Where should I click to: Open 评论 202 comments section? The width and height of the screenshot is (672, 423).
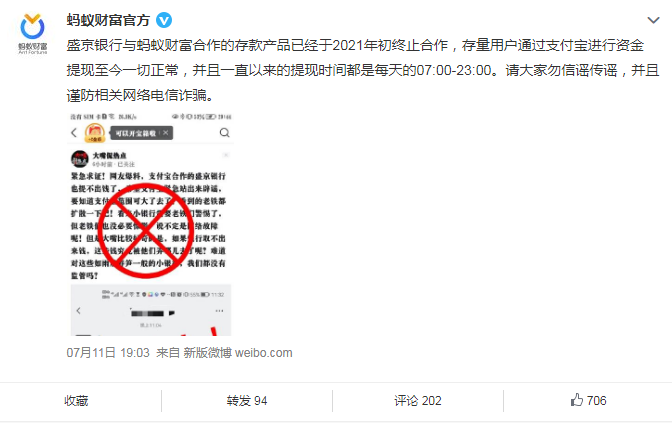pos(418,401)
